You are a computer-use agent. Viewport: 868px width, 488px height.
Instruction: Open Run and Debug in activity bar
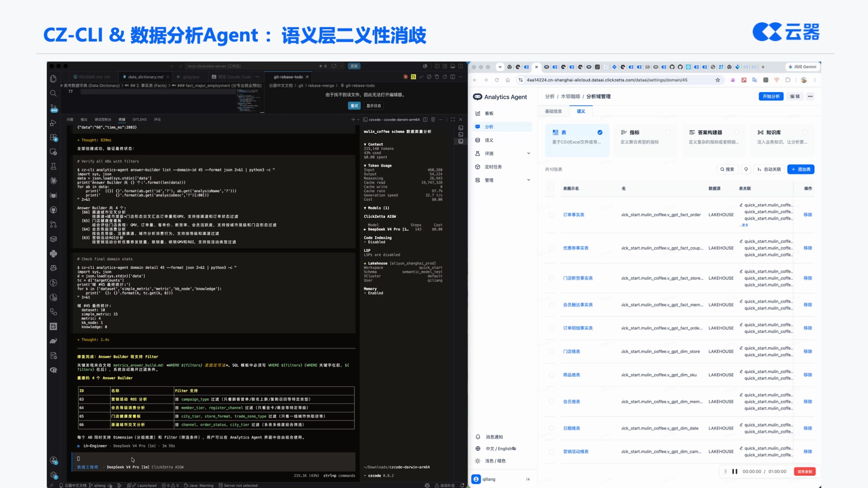pyautogui.click(x=53, y=123)
